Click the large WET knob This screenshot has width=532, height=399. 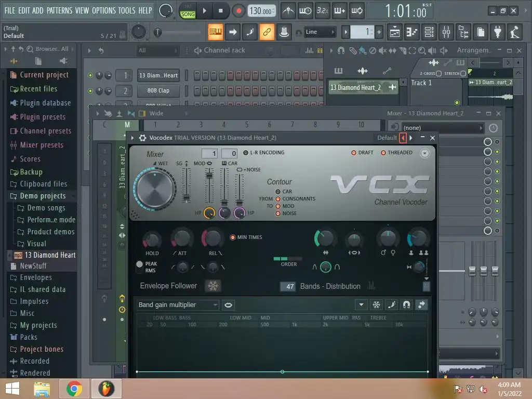(155, 189)
